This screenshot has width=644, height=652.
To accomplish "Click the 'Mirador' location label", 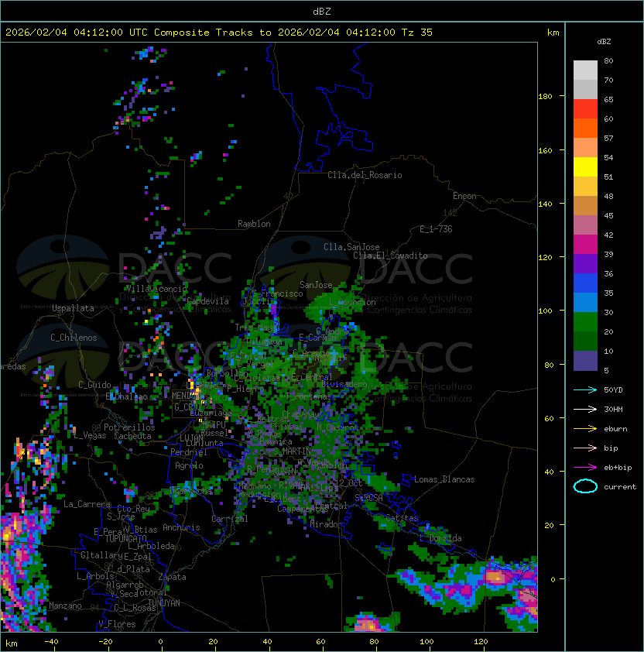I will pyautogui.click(x=324, y=524).
